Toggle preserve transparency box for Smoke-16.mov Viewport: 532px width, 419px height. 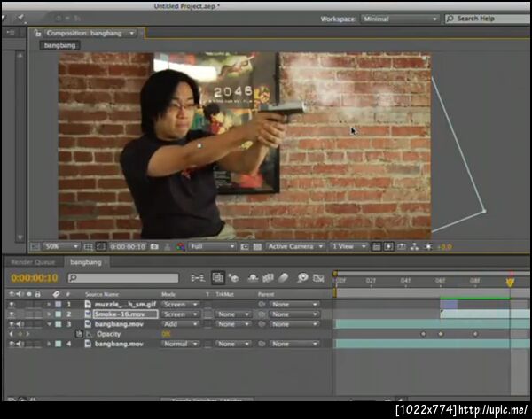point(208,314)
